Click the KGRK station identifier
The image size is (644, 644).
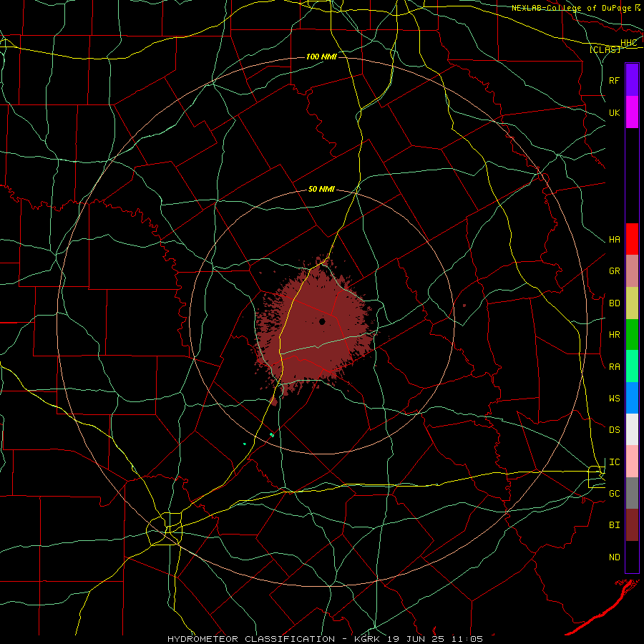pyautogui.click(x=367, y=639)
